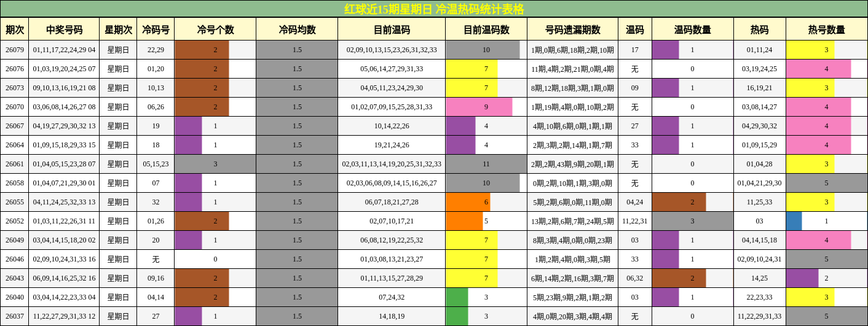Viewport: 868px width, 326px height.
Task: Select winning numbers 09,10,13,16,19,21 08
Action: pos(64,88)
